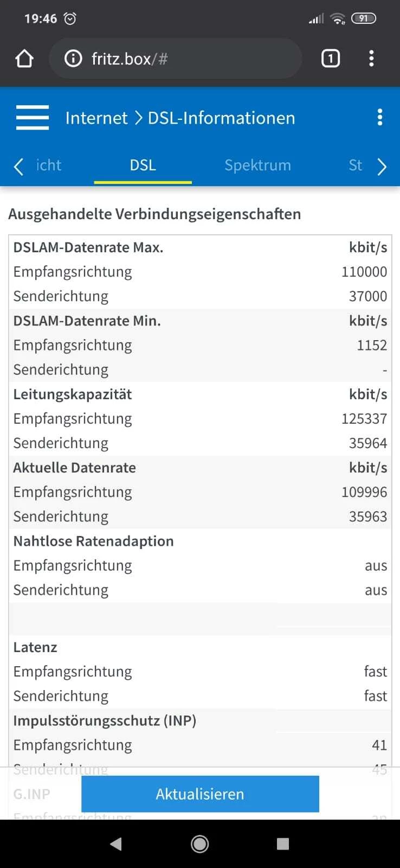The width and height of the screenshot is (400, 868).
Task: Tap the Internet breadcrumb title
Action: point(96,118)
